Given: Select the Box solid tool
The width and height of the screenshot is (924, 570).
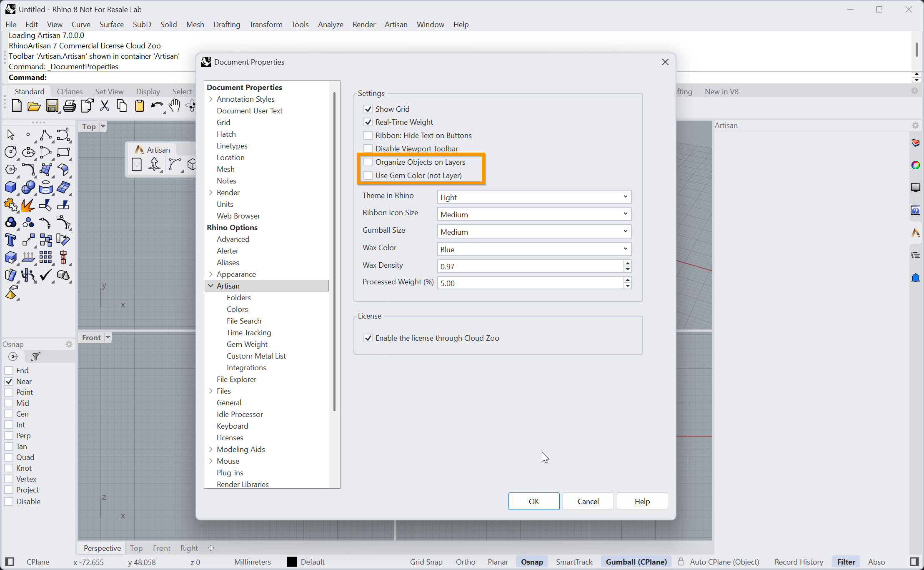Looking at the screenshot, I should [x=11, y=187].
